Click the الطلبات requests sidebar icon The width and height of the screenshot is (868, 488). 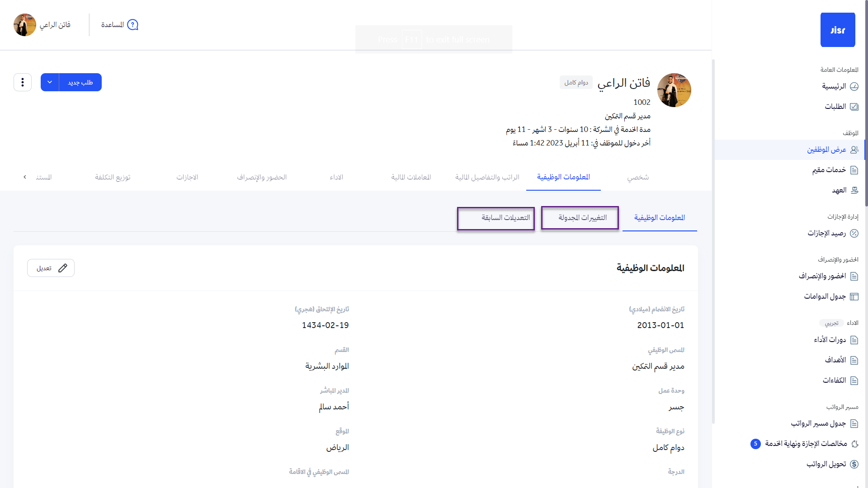[x=854, y=107]
